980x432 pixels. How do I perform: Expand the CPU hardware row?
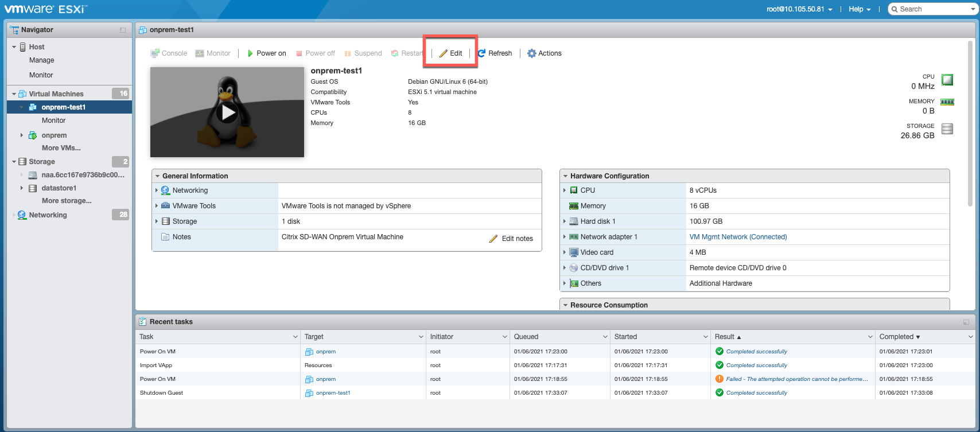[565, 190]
